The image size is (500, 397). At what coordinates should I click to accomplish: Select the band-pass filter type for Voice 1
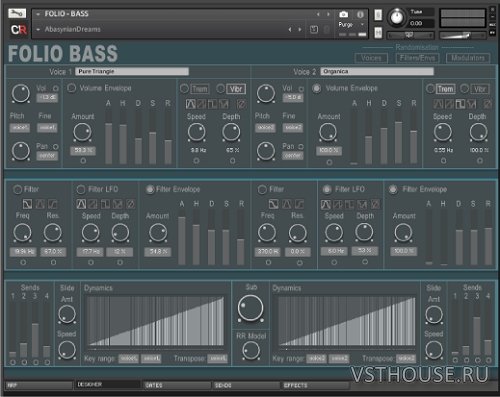click(x=40, y=203)
